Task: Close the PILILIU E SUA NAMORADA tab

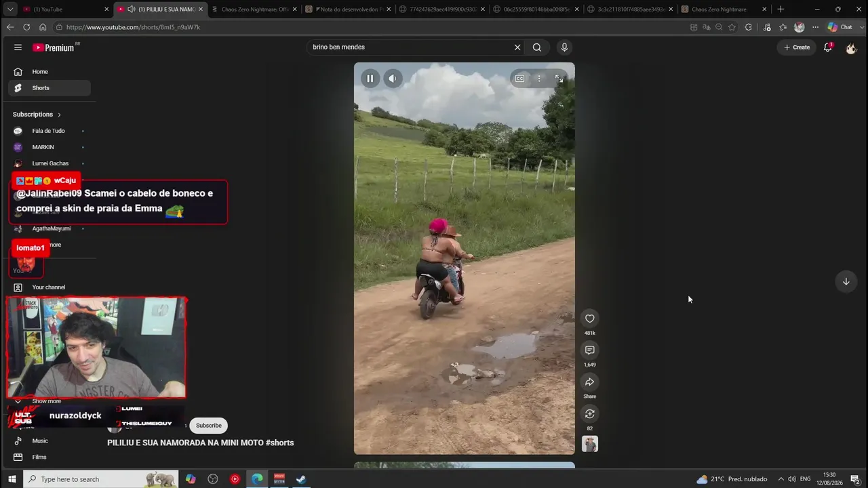Action: tap(201, 9)
